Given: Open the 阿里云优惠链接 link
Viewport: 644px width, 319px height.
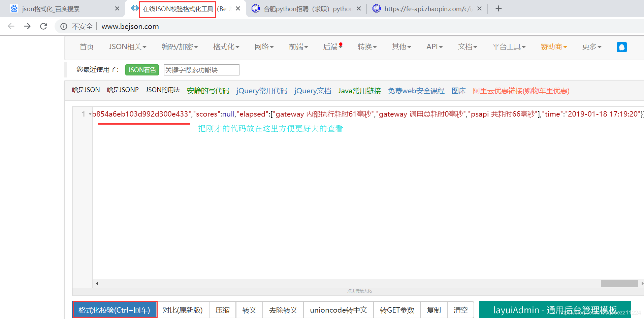Looking at the screenshot, I should (x=521, y=91).
